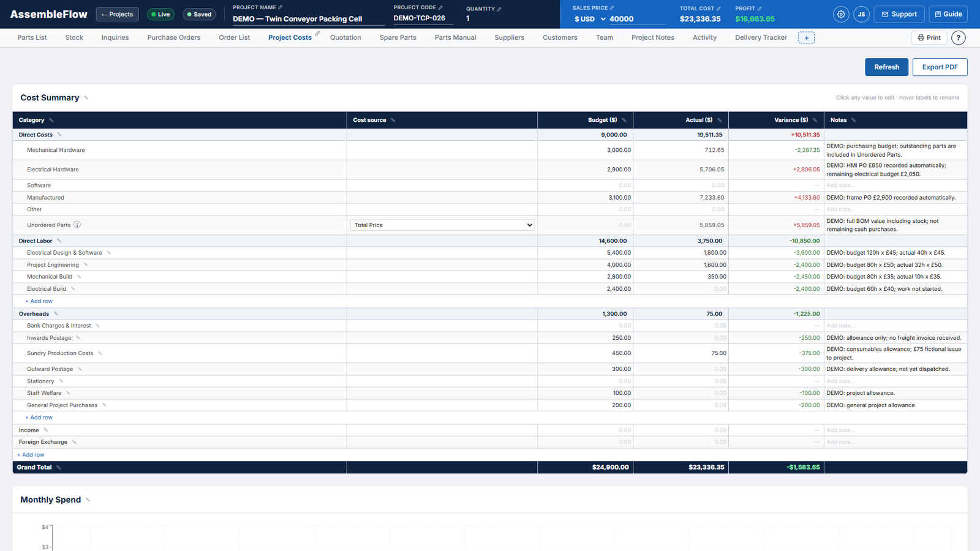980x551 pixels.
Task: Click the rename pencil on Budget ($) header
Action: coord(624,120)
